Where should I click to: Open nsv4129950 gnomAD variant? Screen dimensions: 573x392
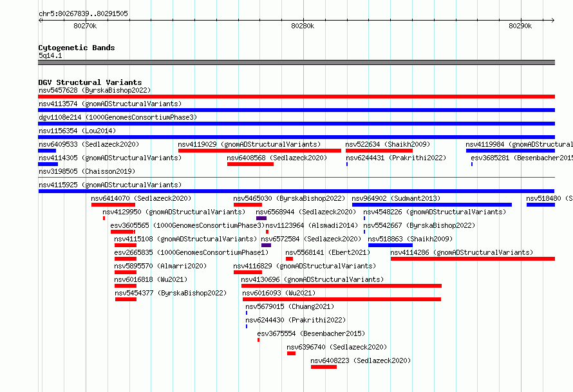point(174,212)
